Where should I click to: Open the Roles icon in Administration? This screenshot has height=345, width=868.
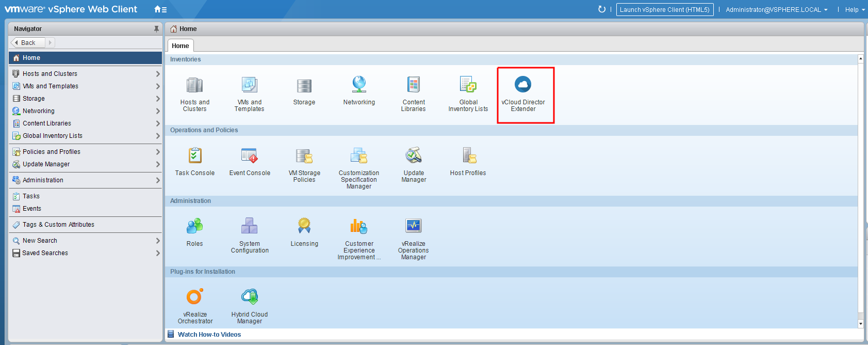click(x=194, y=226)
